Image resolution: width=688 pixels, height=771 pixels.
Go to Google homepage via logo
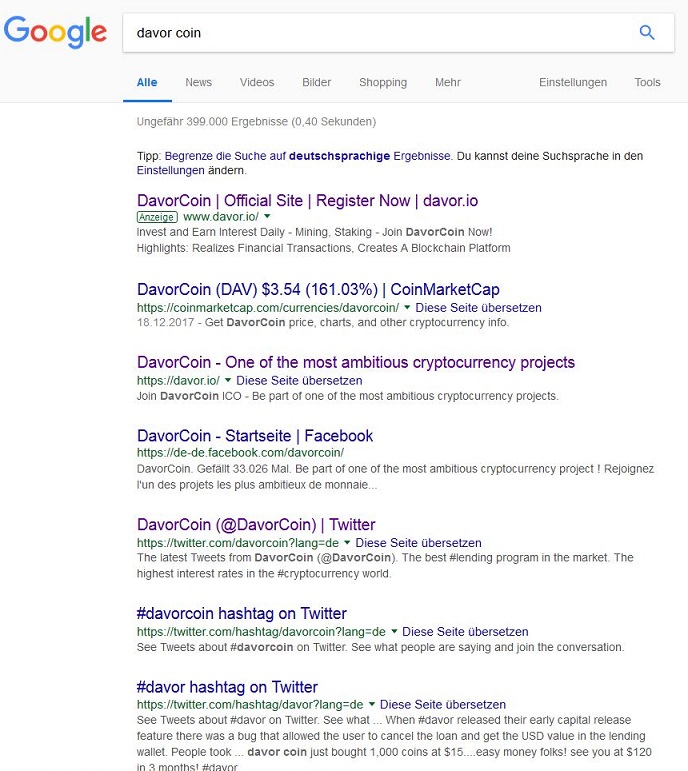tap(55, 32)
